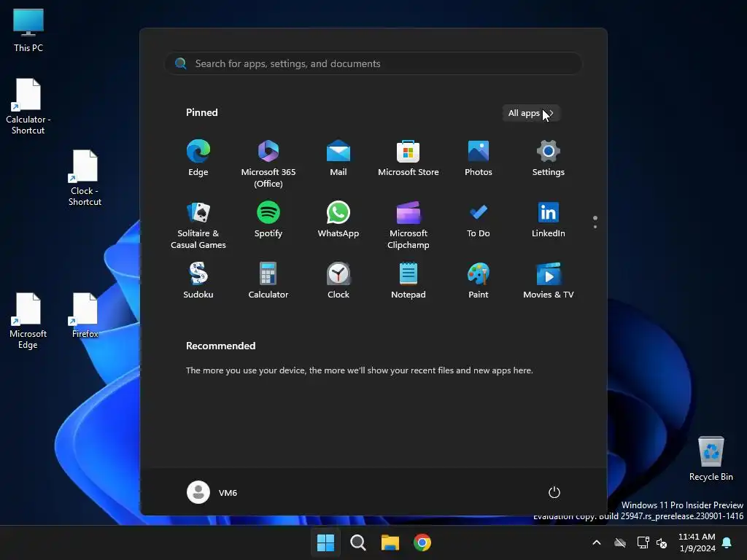Open the notification bell icon
The image size is (747, 560).
pos(727,542)
